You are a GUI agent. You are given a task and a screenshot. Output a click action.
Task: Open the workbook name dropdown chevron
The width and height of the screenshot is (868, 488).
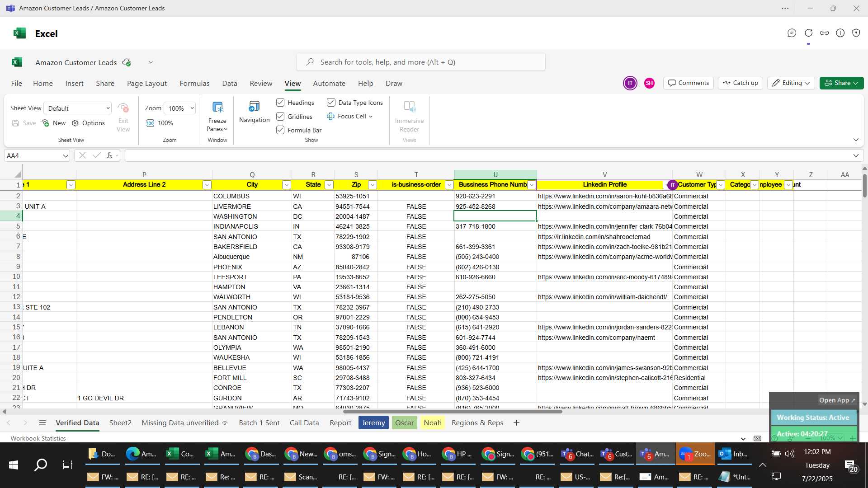click(x=151, y=62)
